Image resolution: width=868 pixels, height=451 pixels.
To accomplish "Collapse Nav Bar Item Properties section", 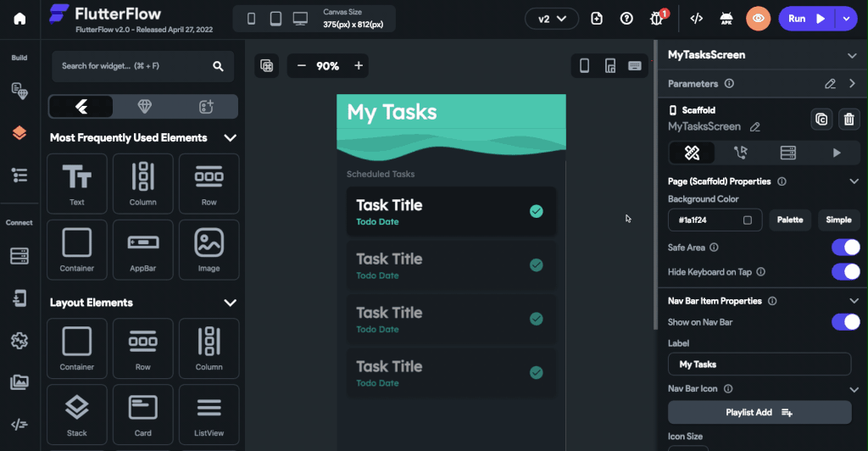I will pos(854,301).
